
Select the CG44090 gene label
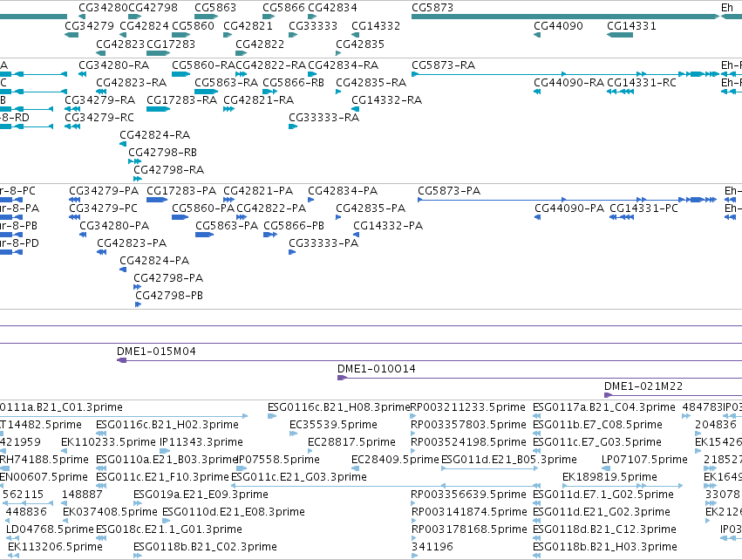pos(558,25)
